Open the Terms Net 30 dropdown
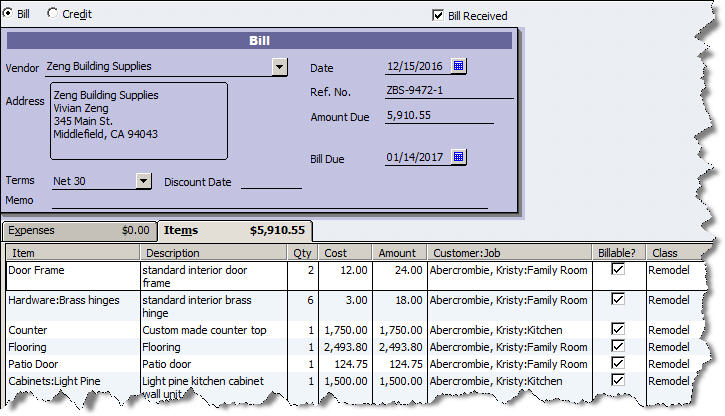The height and width of the screenshot is (416, 725). pos(143,181)
